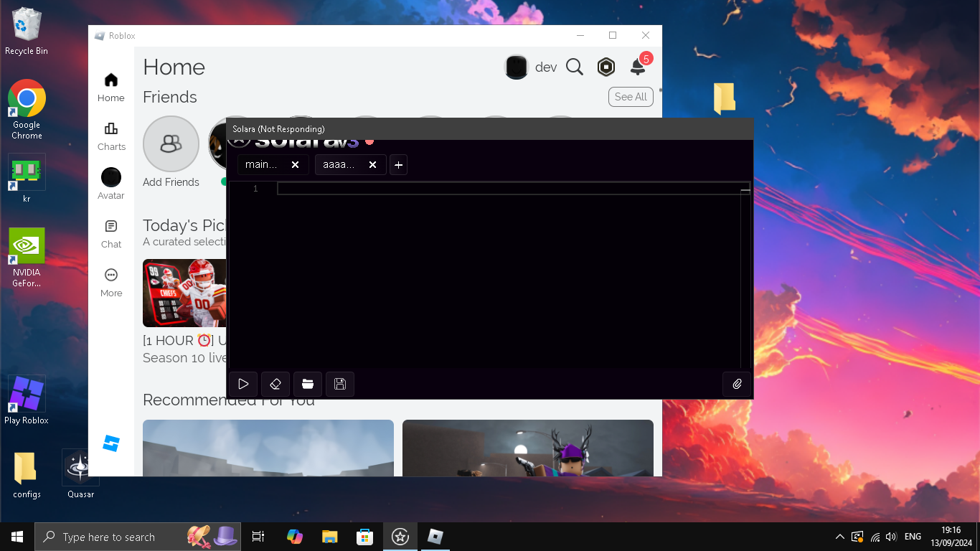Viewport: 980px width, 551px height.
Task: Select the "kr" desktop shortcut
Action: (x=27, y=179)
